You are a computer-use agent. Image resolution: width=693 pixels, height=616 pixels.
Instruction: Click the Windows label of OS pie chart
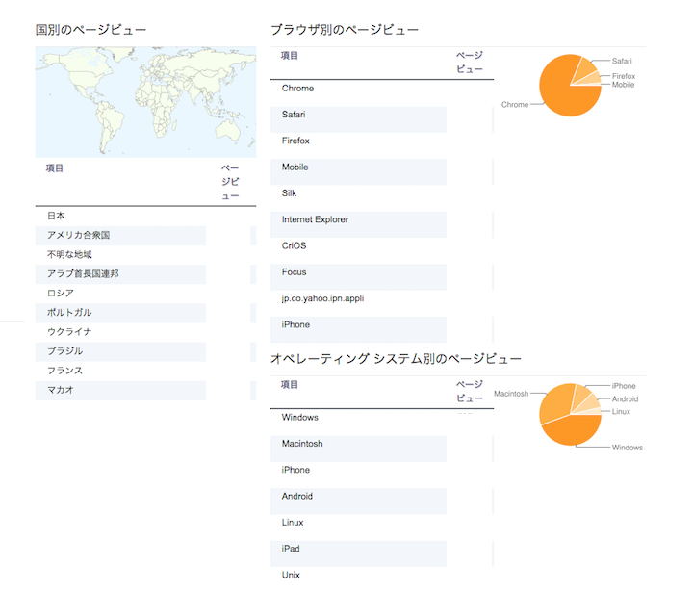[x=628, y=448]
